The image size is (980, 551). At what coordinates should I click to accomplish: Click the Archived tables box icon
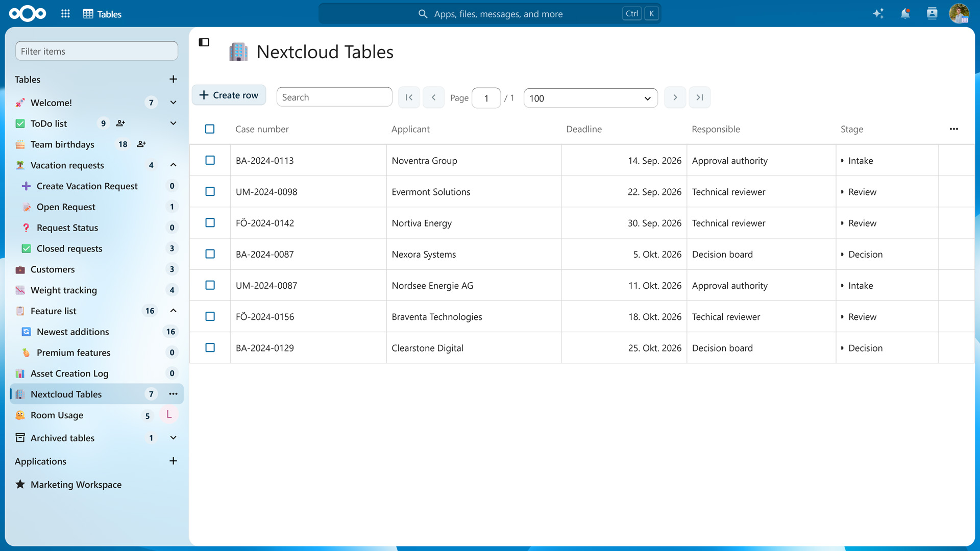pos(20,438)
